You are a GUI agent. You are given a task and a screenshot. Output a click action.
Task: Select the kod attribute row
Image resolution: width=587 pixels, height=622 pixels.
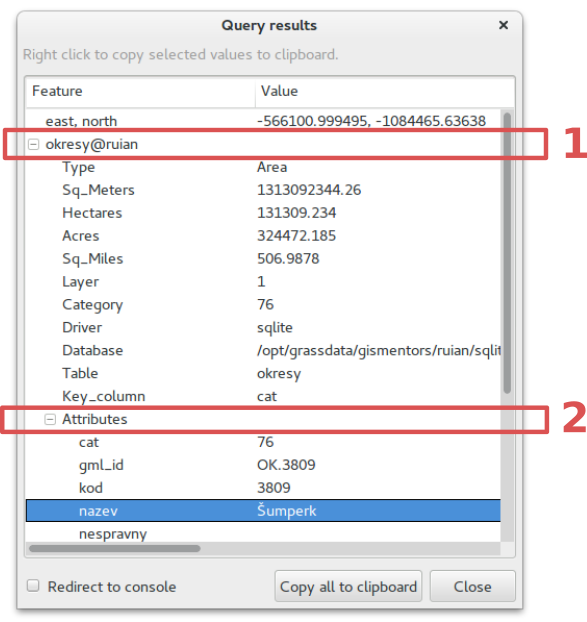263,488
